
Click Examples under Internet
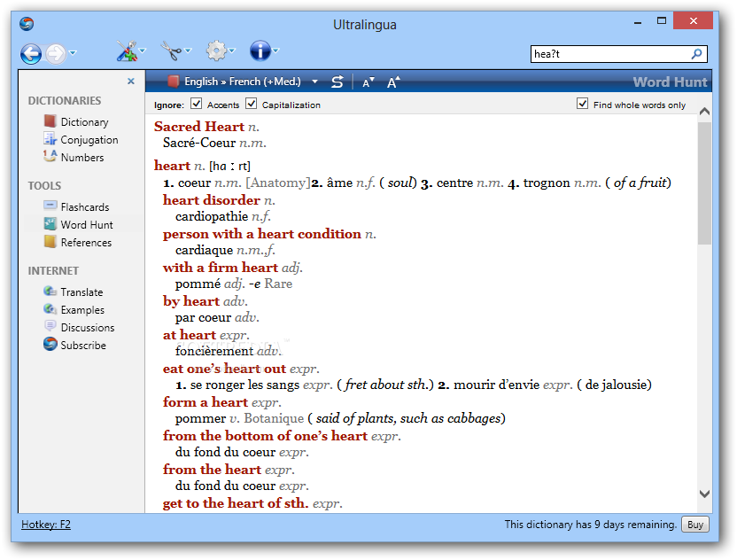click(x=82, y=310)
